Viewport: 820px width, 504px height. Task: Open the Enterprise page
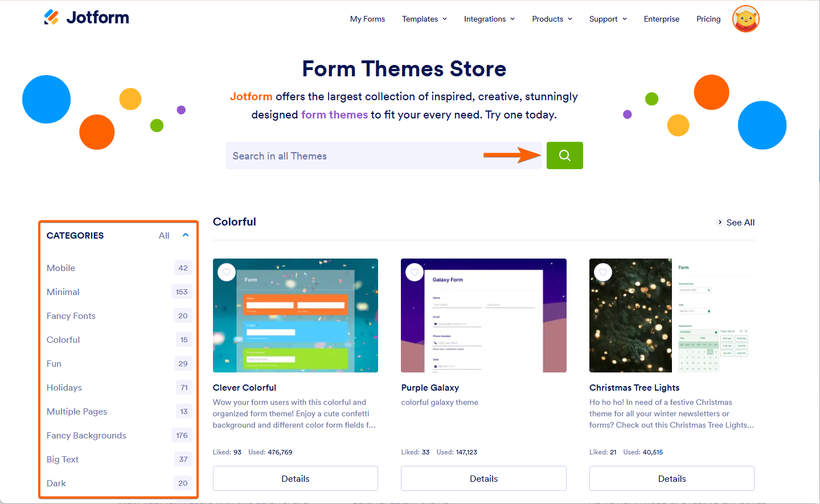point(662,19)
